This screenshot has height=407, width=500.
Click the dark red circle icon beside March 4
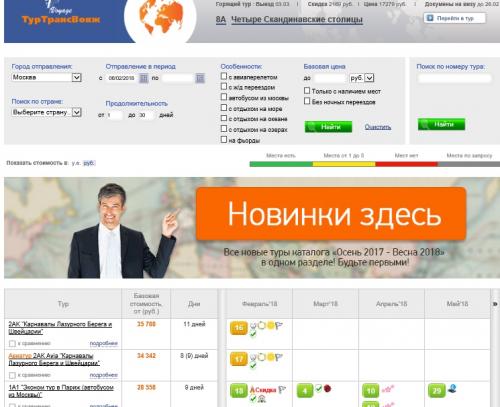(327, 389)
